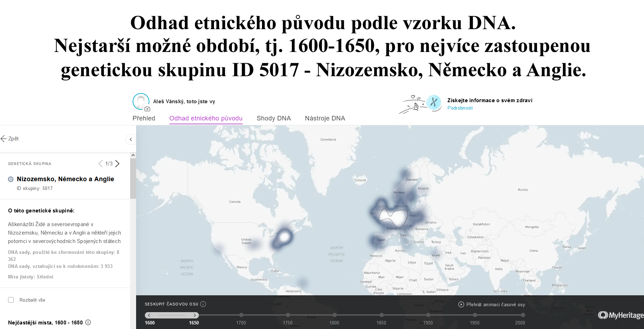Collapse the side panel with chevron button
This screenshot has width=644, height=329.
pos(131,139)
